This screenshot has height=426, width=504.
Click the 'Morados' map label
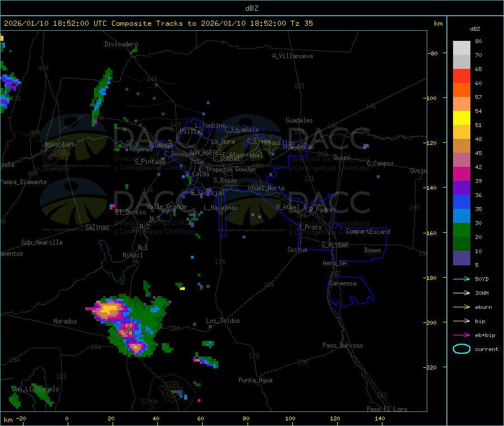65,321
